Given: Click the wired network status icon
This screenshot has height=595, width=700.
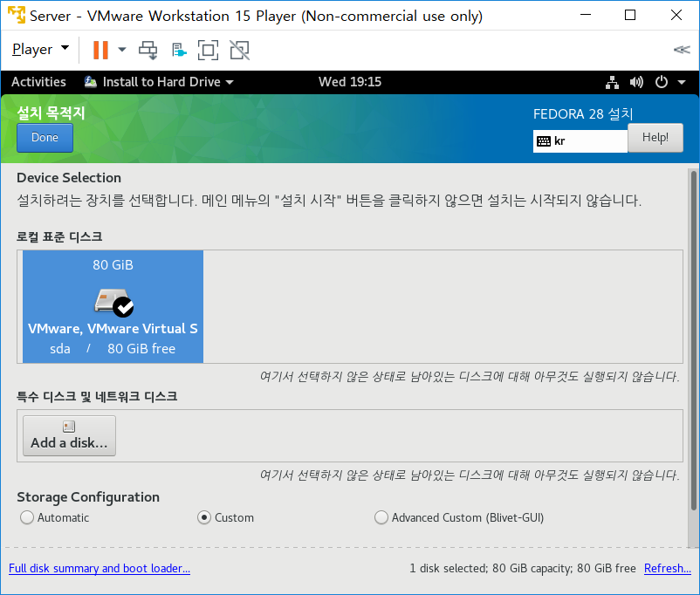Looking at the screenshot, I should coord(612,82).
